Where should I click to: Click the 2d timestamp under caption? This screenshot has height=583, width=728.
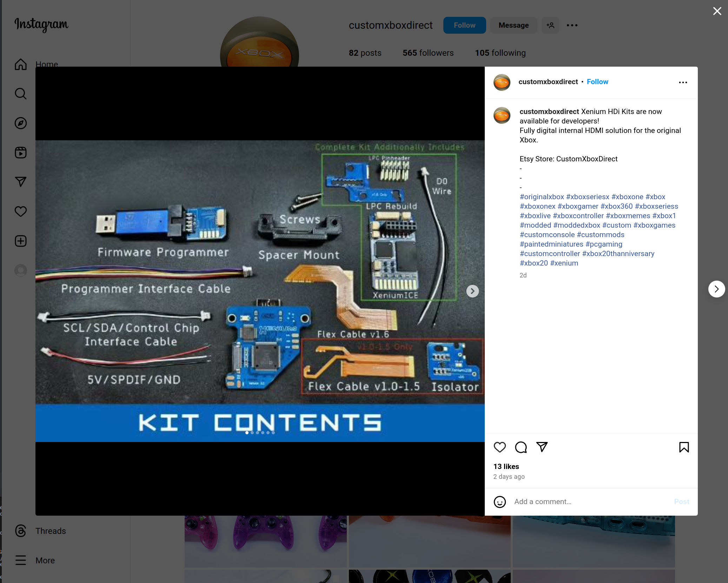[523, 275]
